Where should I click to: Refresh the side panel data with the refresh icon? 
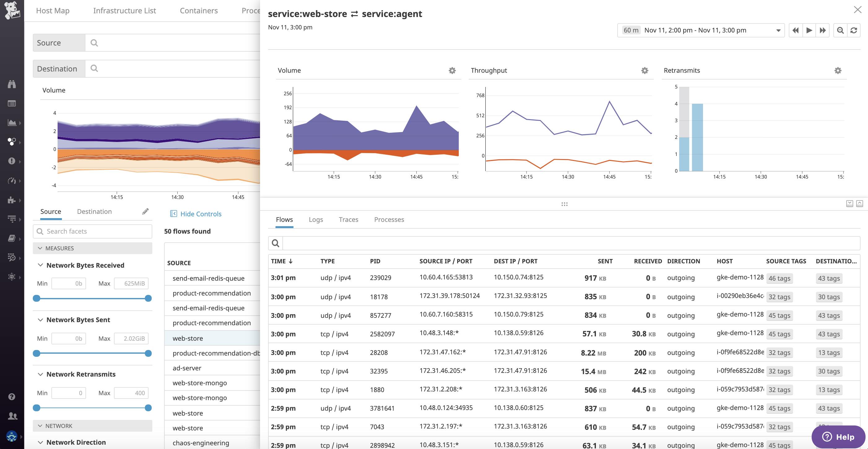pyautogui.click(x=853, y=30)
